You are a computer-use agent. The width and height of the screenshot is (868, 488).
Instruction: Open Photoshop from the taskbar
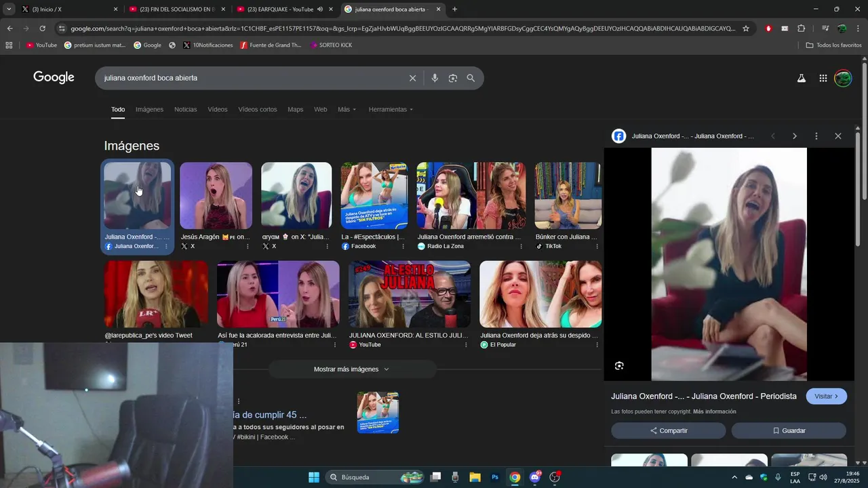click(x=495, y=477)
